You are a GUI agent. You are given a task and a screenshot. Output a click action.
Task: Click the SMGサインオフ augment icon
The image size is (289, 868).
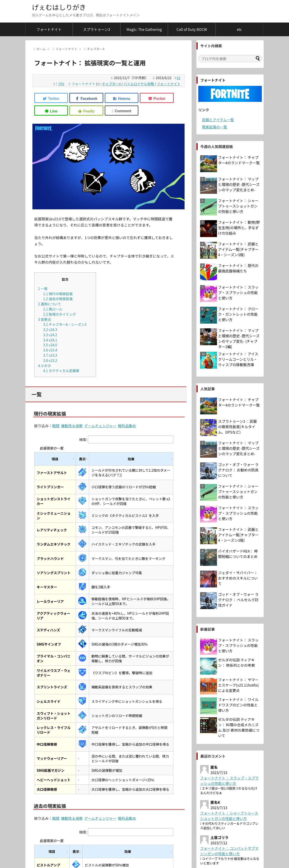pos(82,644)
